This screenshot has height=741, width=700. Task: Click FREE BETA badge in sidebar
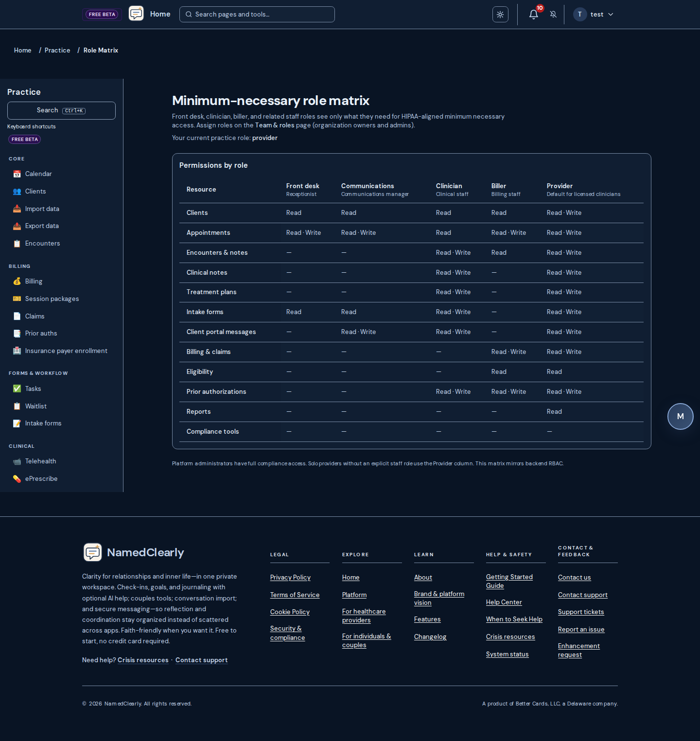(x=25, y=140)
